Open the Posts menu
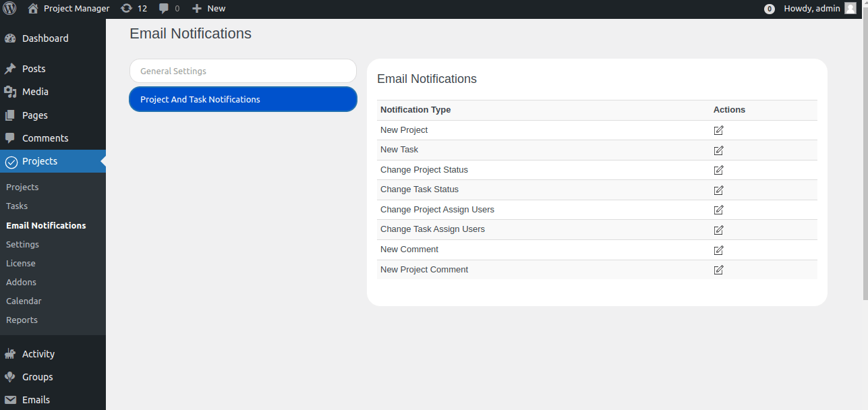Viewport: 868px width, 410px height. 53,69
